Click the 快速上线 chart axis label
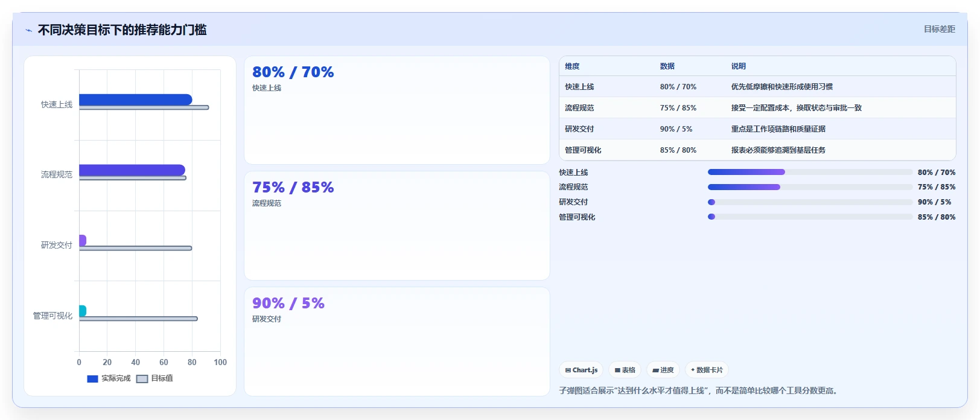980x420 pixels. (57, 104)
